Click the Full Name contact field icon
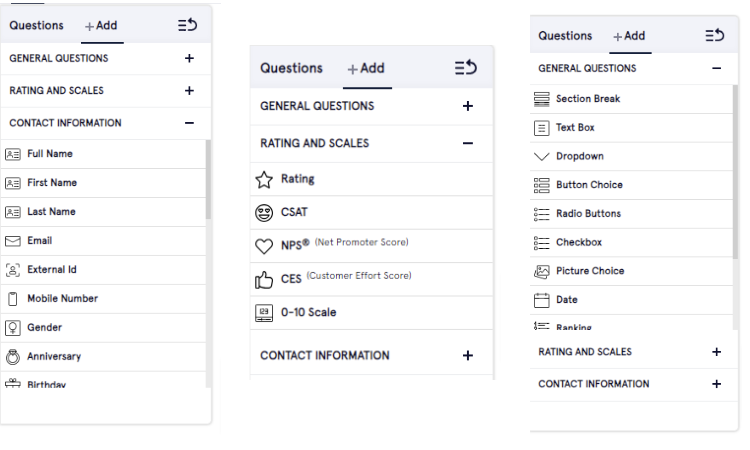Screen dimensions: 750x450 coord(13,154)
